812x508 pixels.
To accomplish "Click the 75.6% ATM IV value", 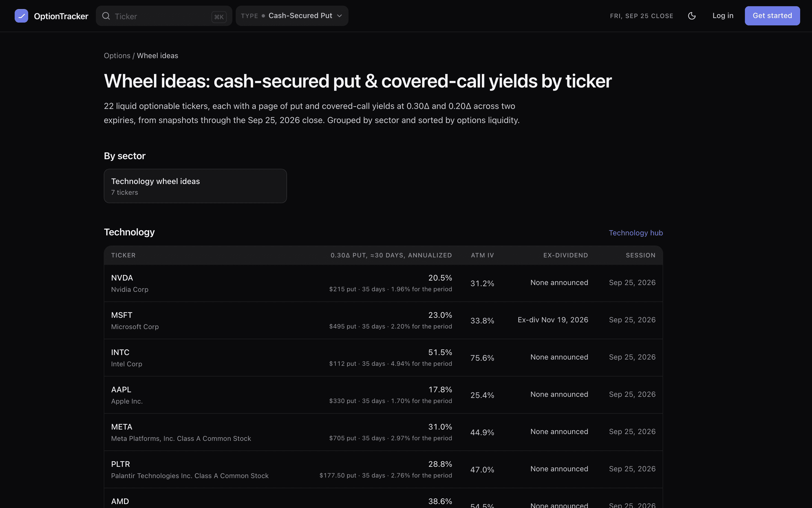I will tap(482, 358).
